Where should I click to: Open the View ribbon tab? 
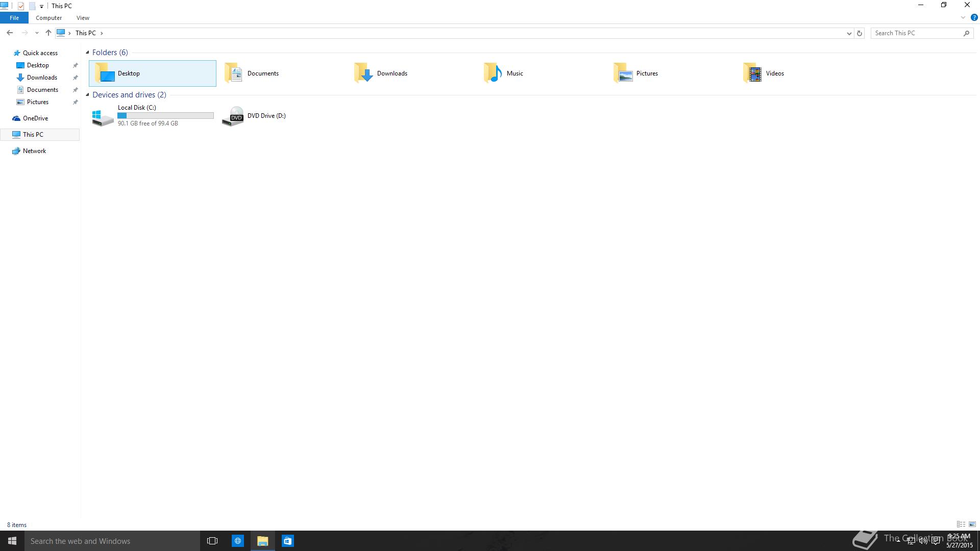(x=83, y=18)
